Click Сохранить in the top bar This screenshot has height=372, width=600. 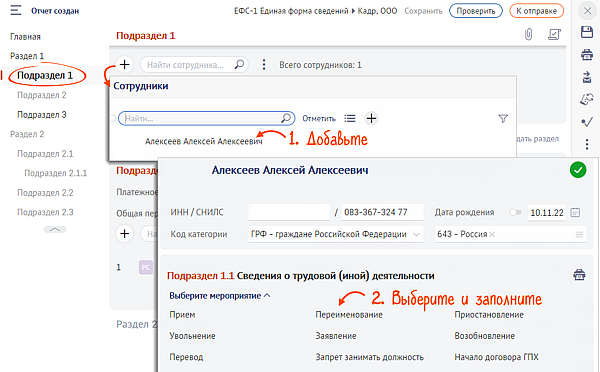coord(423,11)
